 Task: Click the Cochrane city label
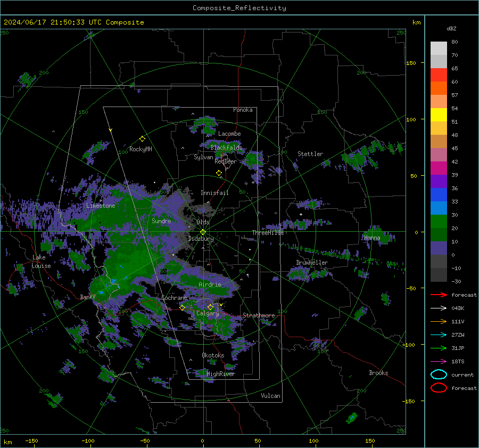coord(174,298)
